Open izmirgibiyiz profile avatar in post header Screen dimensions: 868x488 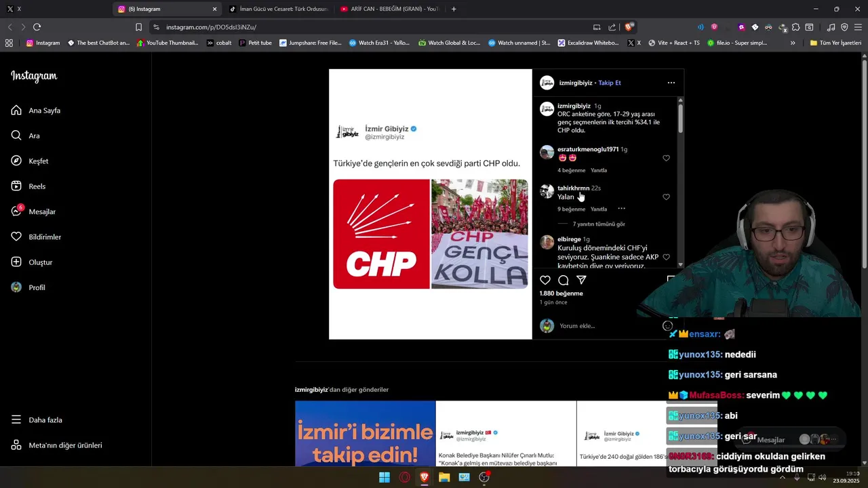point(547,83)
